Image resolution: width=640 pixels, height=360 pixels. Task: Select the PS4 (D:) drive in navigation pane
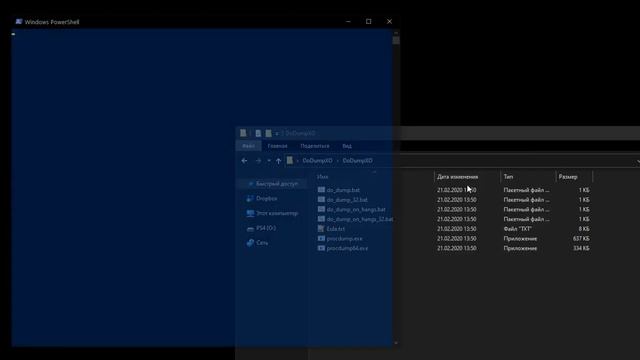pos(266,228)
